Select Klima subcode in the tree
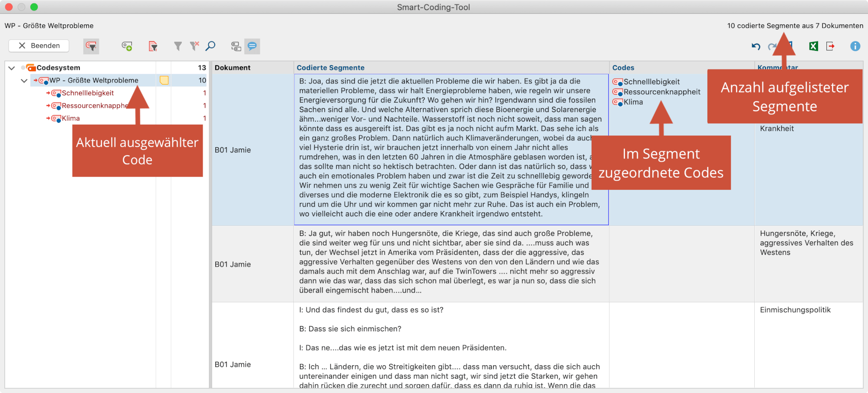 pos(71,118)
